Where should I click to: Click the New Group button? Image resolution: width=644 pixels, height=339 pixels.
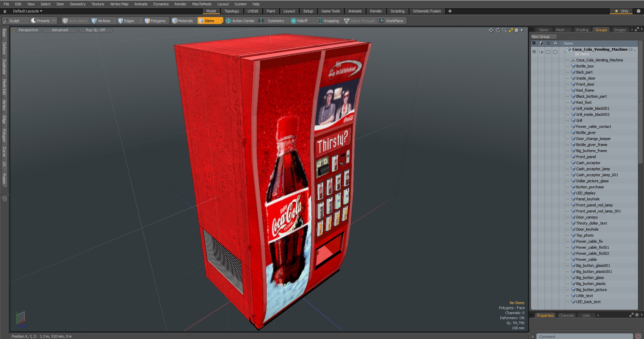click(x=543, y=37)
